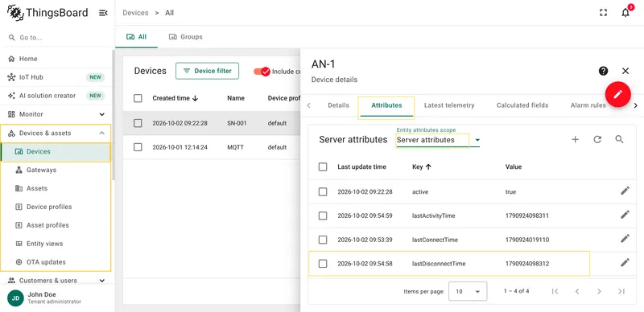Screen dimensions: 644x312
Task: Open help for device details
Action: tap(603, 71)
